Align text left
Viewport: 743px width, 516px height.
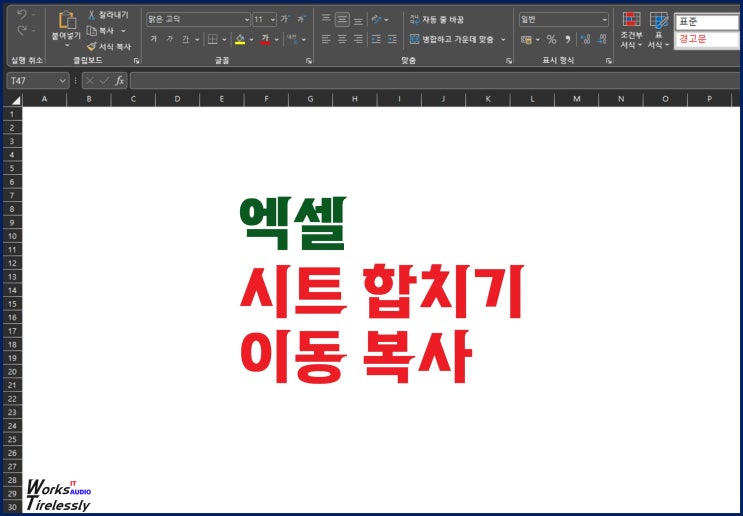(x=326, y=39)
